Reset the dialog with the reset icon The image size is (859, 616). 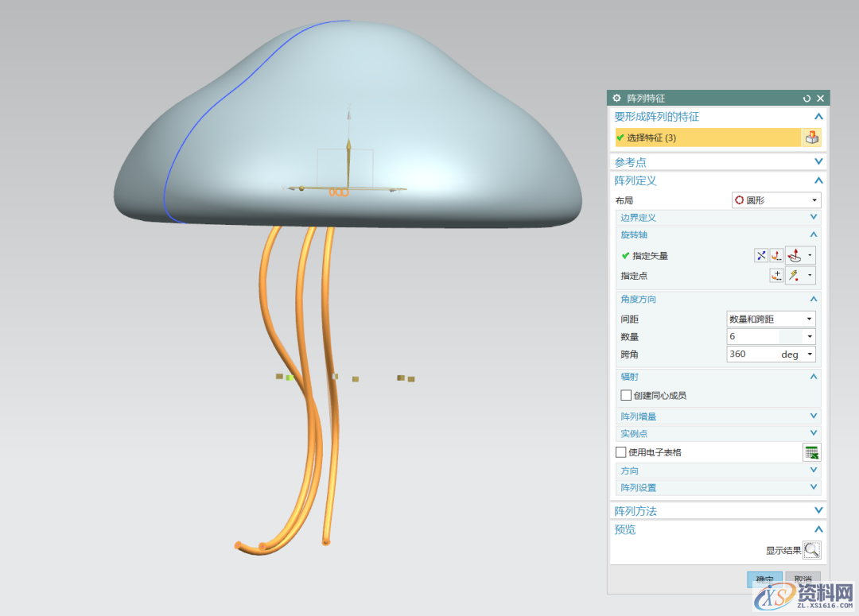807,99
